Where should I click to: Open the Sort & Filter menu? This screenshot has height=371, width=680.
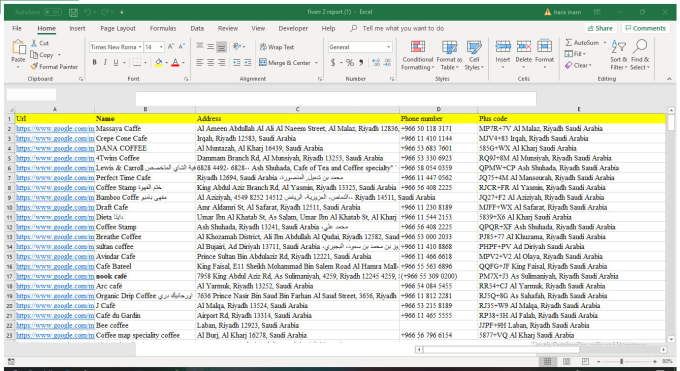pyautogui.click(x=619, y=55)
